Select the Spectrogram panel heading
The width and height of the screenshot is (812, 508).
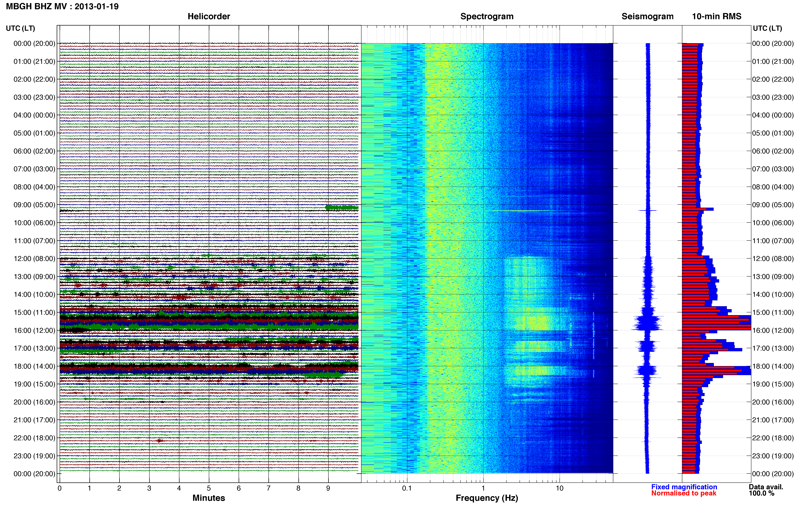pos(487,16)
